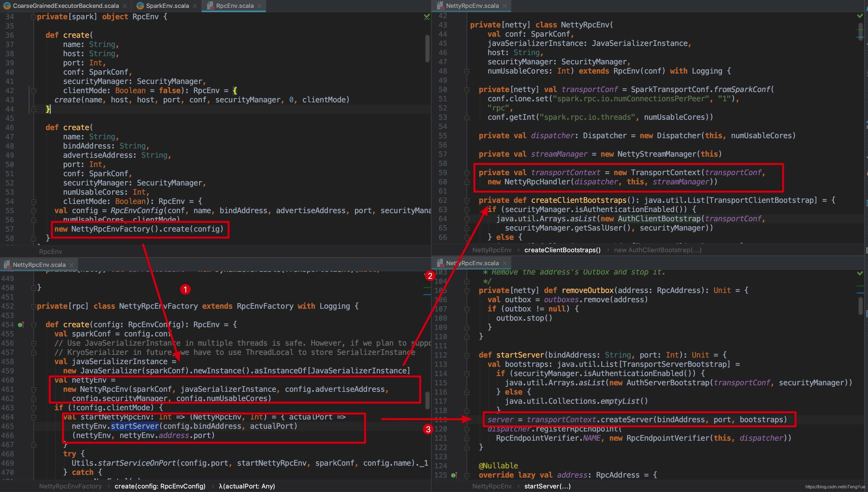Click the new AuthClientBootstrap(...) breadcrumb
This screenshot has width=868, height=492.
click(658, 250)
